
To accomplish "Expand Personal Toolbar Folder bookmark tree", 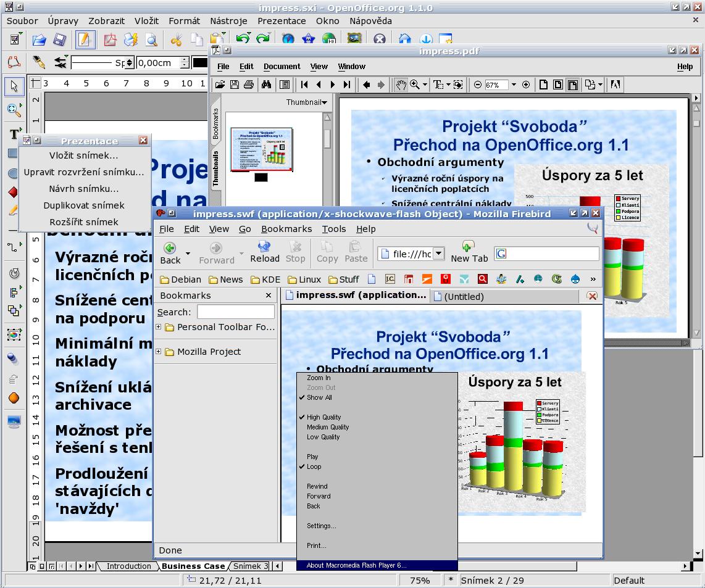I will click(x=158, y=327).
